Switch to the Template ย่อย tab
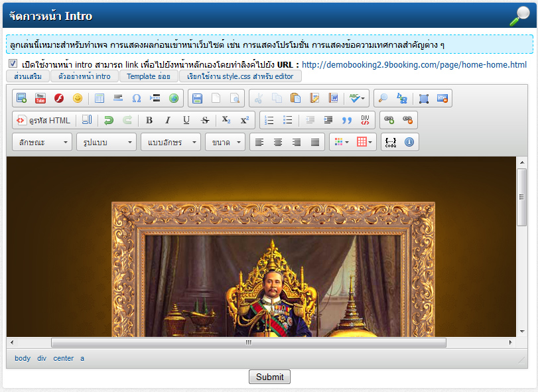Screen dimensions: 538x392 (x=149, y=76)
